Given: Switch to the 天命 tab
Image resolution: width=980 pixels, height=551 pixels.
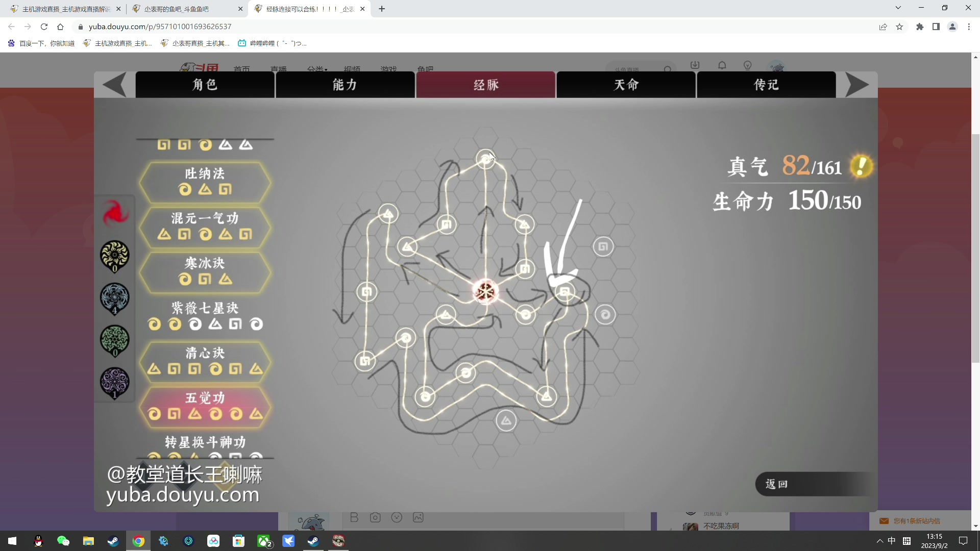Looking at the screenshot, I should [x=626, y=85].
